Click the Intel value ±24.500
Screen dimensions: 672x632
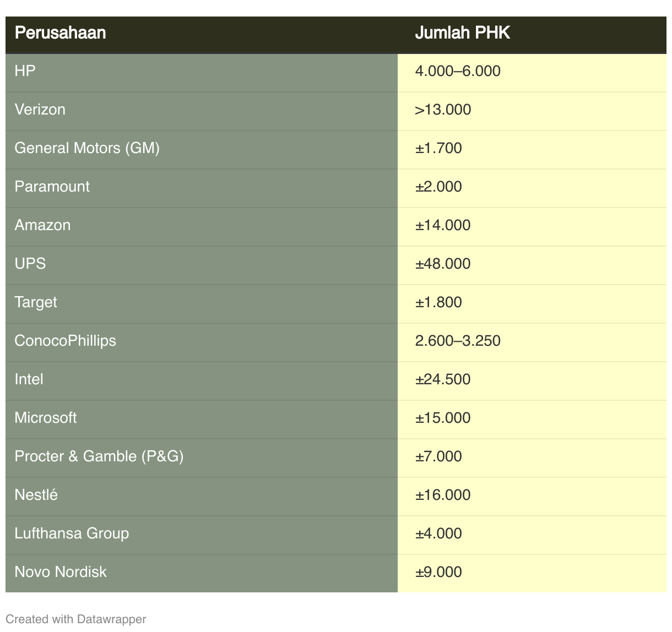coord(443,379)
